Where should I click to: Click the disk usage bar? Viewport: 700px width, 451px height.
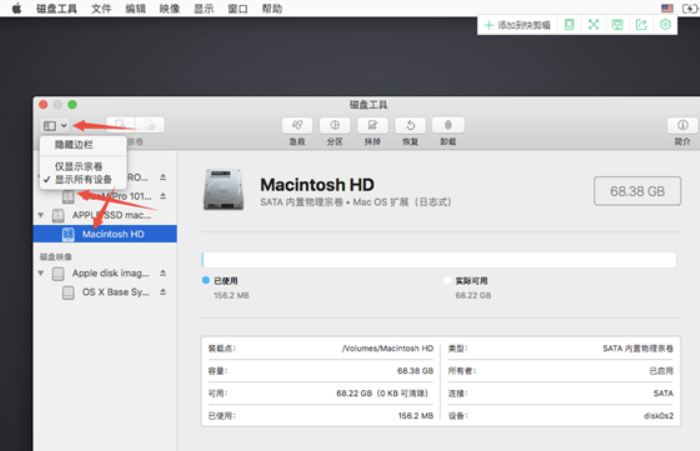[x=439, y=260]
